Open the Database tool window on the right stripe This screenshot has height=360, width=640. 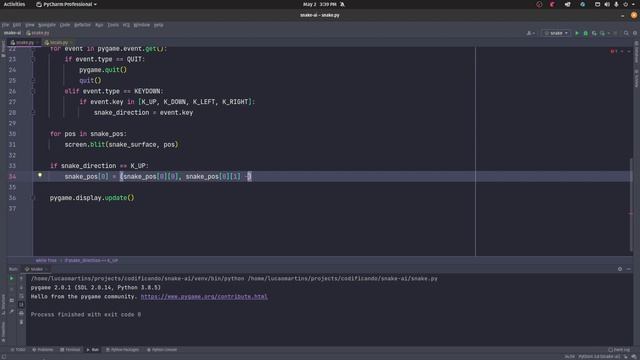[x=636, y=52]
